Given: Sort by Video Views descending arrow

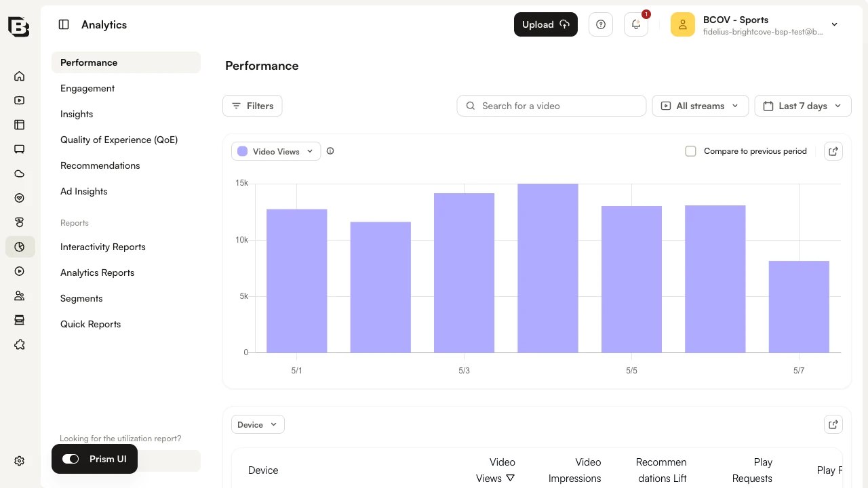Looking at the screenshot, I should (x=511, y=478).
